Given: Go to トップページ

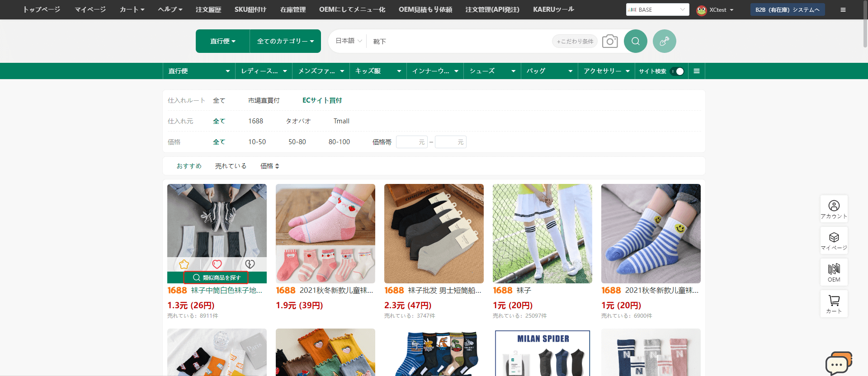Looking at the screenshot, I should point(42,9).
